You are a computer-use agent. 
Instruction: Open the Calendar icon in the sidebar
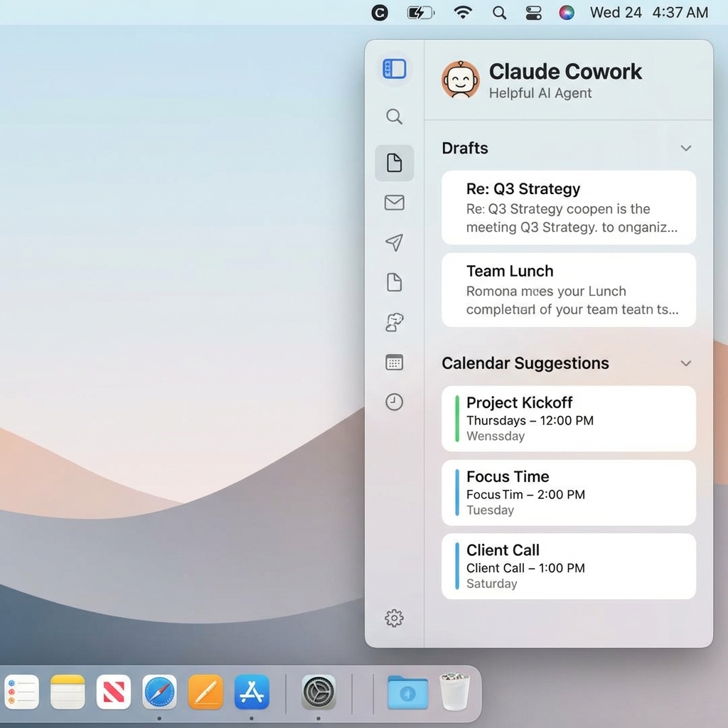click(395, 363)
